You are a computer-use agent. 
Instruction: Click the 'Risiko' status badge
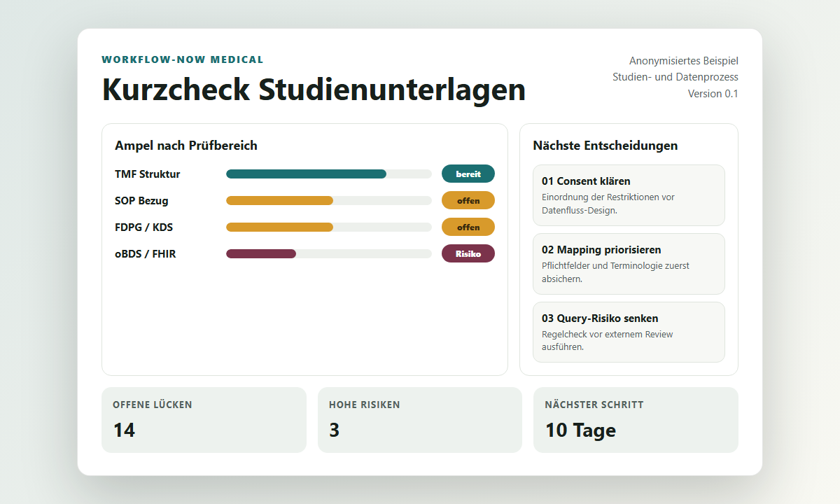468,254
